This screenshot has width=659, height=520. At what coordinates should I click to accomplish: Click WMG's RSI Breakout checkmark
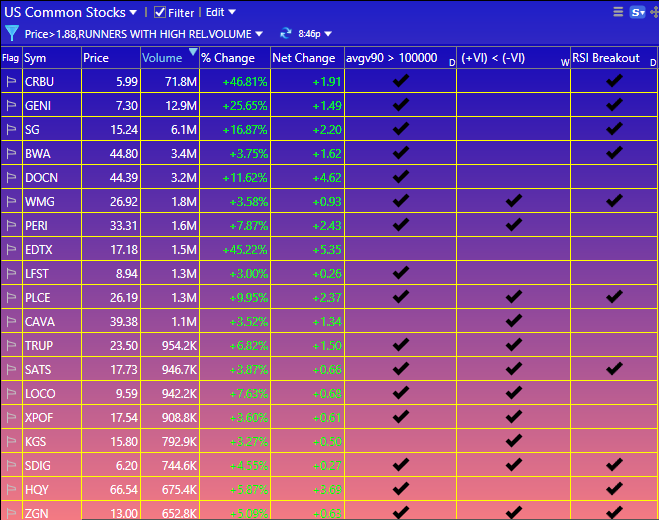tap(614, 201)
